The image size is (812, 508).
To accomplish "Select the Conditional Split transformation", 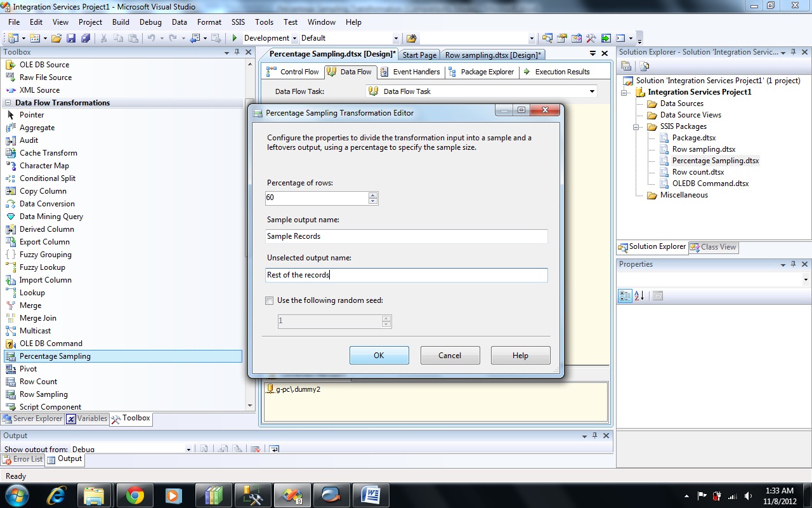I will click(47, 178).
